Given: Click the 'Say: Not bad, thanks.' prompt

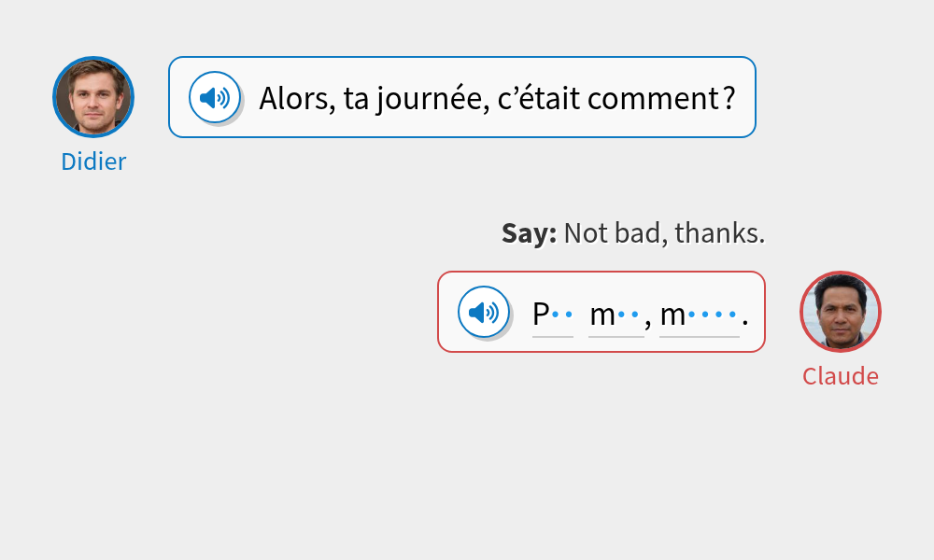Looking at the screenshot, I should click(632, 232).
